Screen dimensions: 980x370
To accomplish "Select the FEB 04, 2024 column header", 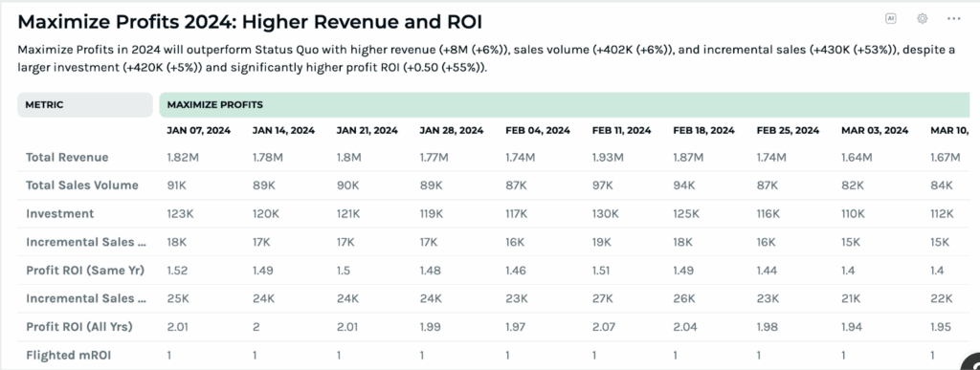I will [538, 130].
